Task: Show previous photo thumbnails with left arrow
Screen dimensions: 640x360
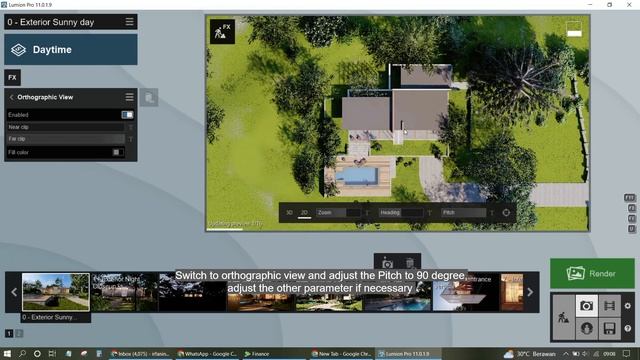Action: [x=14, y=292]
